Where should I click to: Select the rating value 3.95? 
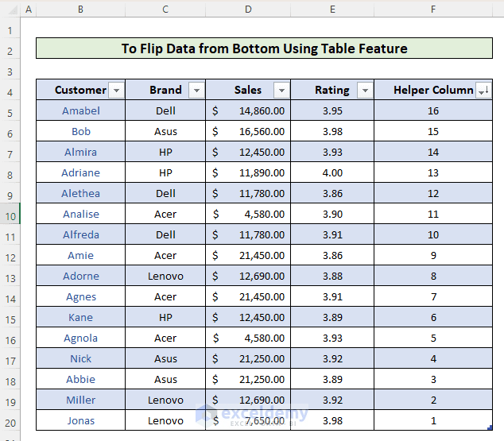point(332,110)
